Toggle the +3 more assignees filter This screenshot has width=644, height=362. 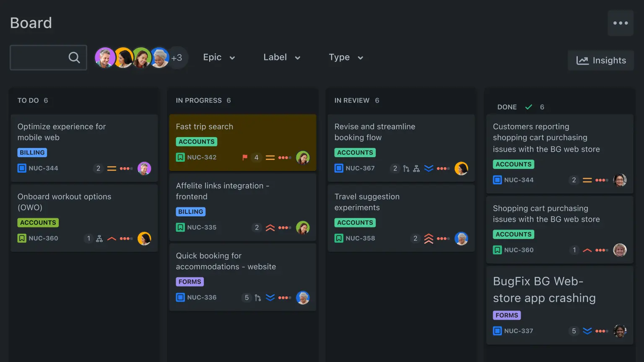(x=177, y=58)
